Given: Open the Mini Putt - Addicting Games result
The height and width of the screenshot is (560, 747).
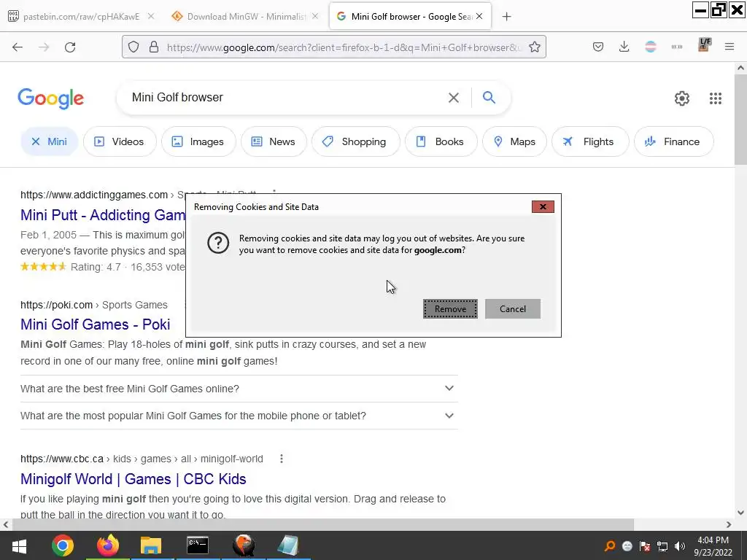Looking at the screenshot, I should point(102,215).
